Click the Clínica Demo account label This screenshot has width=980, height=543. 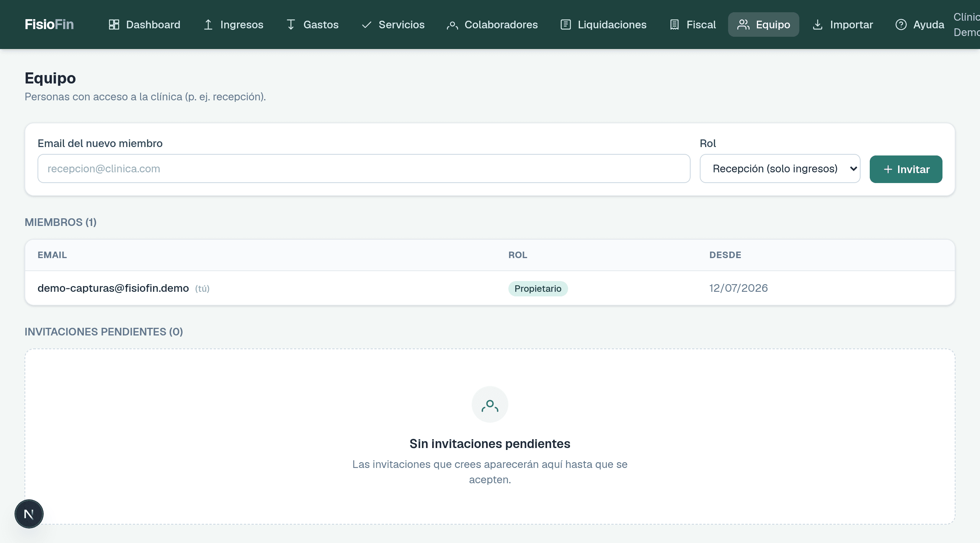(x=967, y=25)
